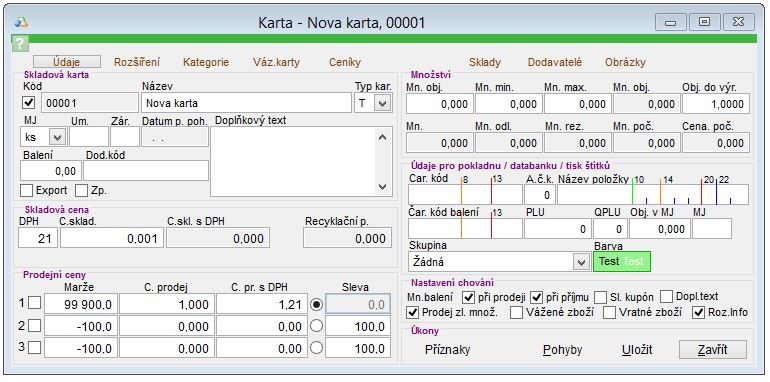Viewport: 770px width, 382px height.
Task: Click 'Obj. do výr.' field showing 1,0000
Action: 716,104
